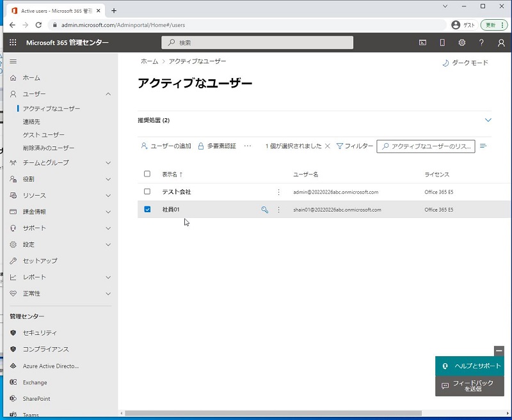The height and width of the screenshot is (420, 512).
Task: Toggle the select-all users checkbox
Action: 147,174
